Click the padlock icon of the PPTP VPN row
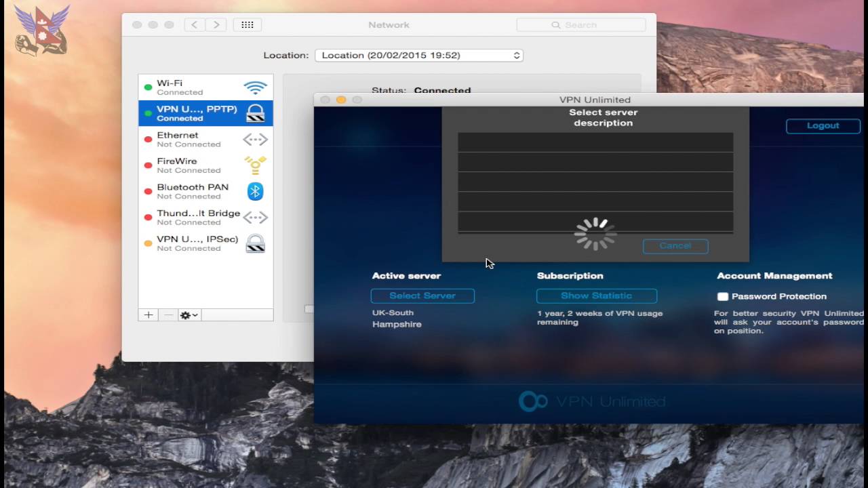Screen dimensions: 868x488 pyautogui.click(x=255, y=113)
